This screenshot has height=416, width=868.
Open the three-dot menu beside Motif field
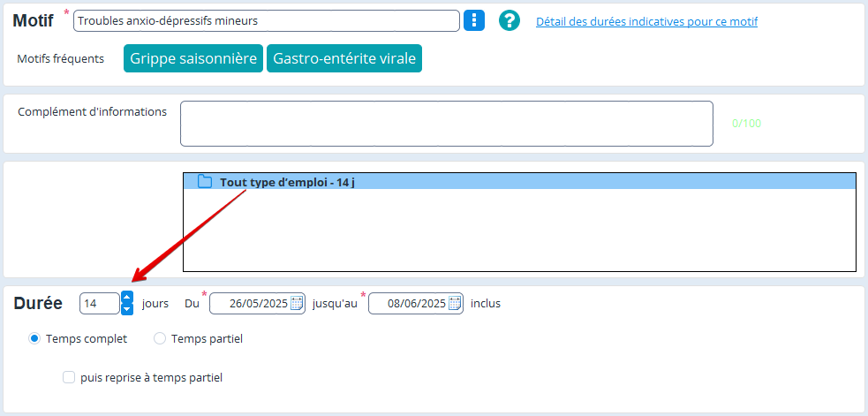(x=474, y=21)
